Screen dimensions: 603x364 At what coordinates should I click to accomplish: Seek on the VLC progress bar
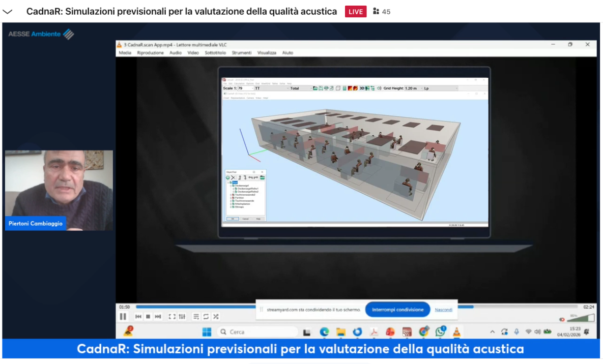click(357, 307)
